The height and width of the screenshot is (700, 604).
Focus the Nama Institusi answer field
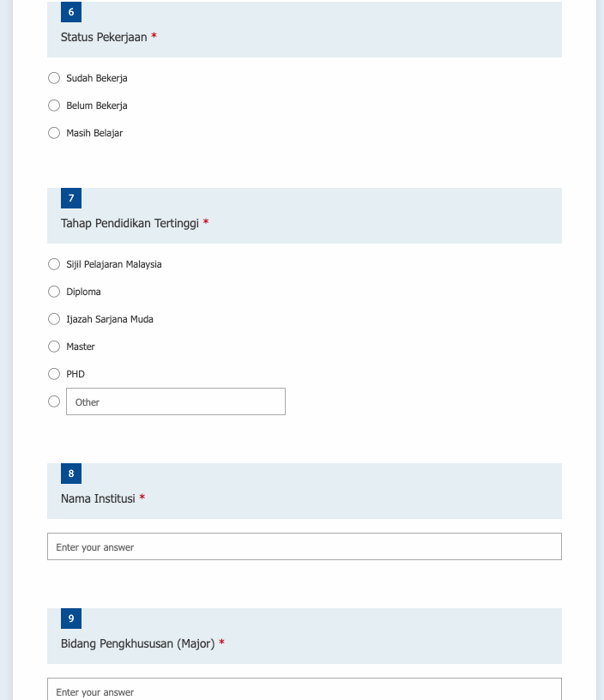click(305, 546)
